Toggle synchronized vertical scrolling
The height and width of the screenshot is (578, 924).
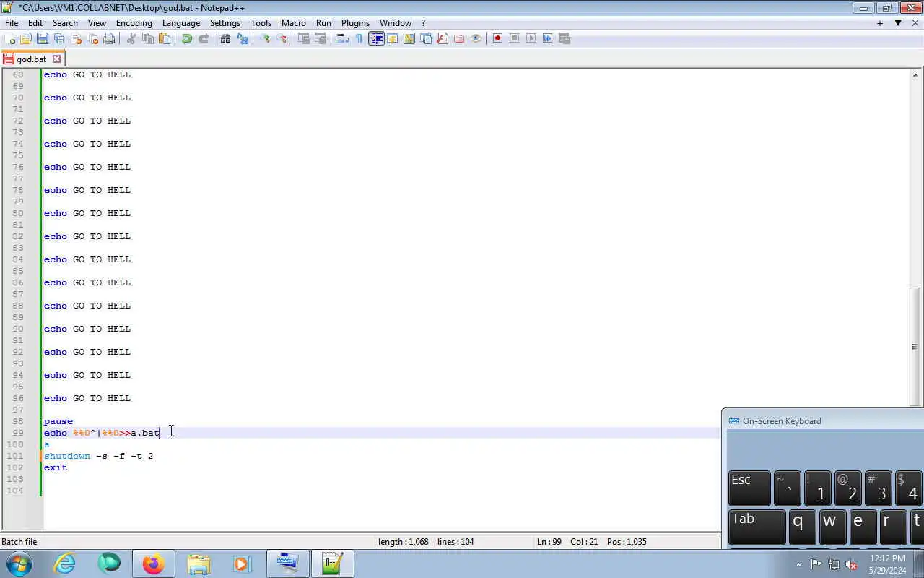[304, 38]
